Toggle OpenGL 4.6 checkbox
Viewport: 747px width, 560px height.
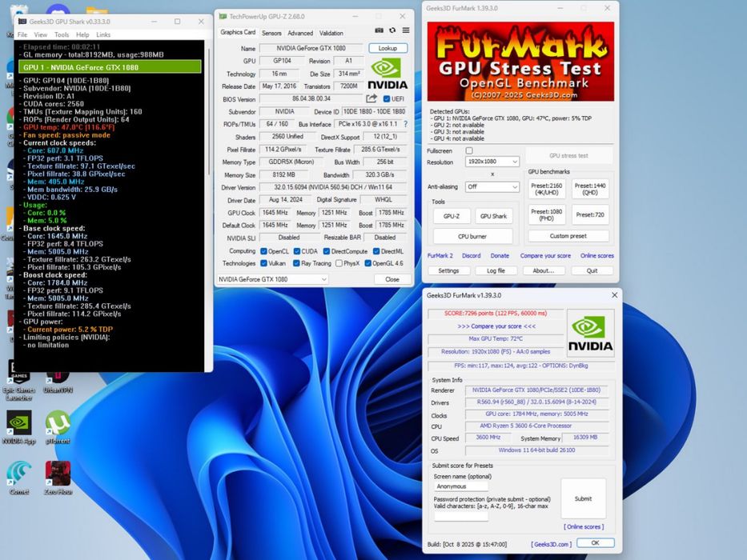click(x=367, y=263)
